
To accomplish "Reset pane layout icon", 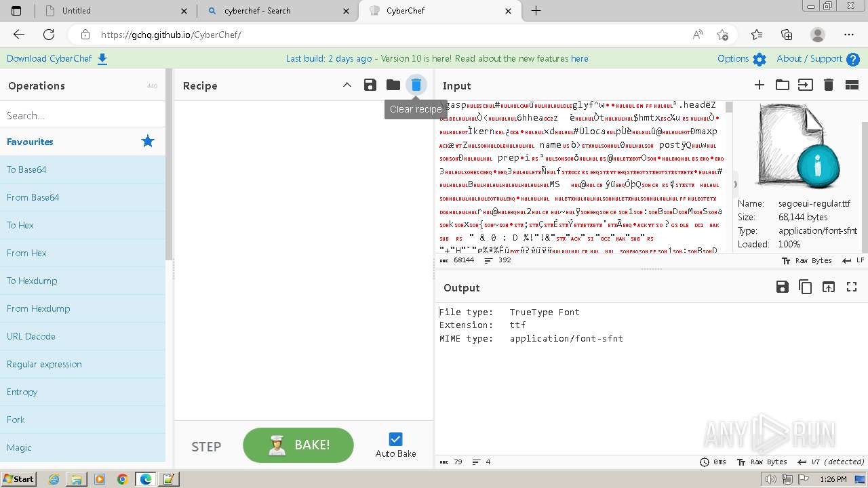I will tap(852, 85).
